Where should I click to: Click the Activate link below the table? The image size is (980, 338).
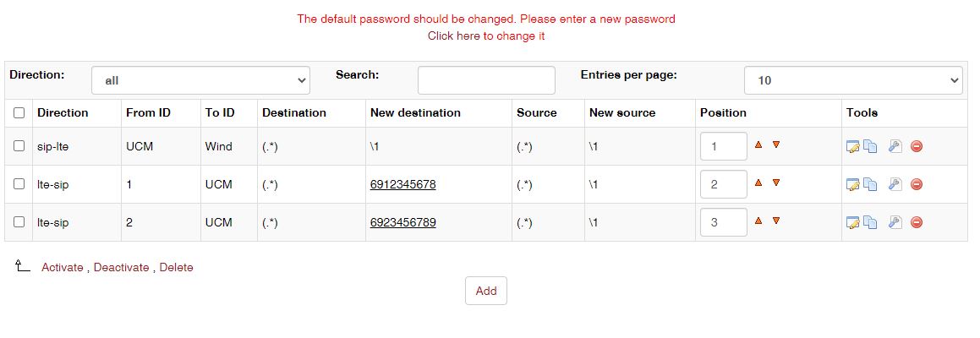point(63,267)
